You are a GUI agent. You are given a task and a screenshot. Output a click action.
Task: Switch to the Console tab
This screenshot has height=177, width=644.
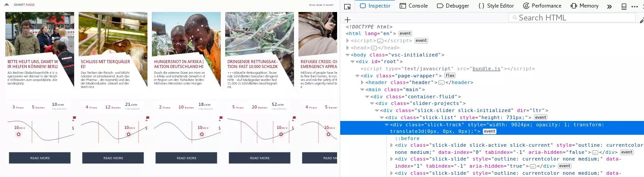click(x=413, y=6)
